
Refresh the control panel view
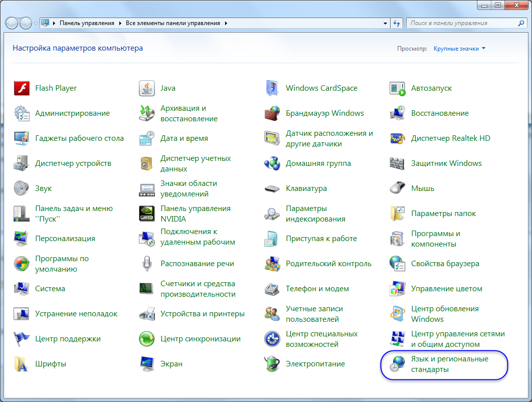click(x=397, y=24)
